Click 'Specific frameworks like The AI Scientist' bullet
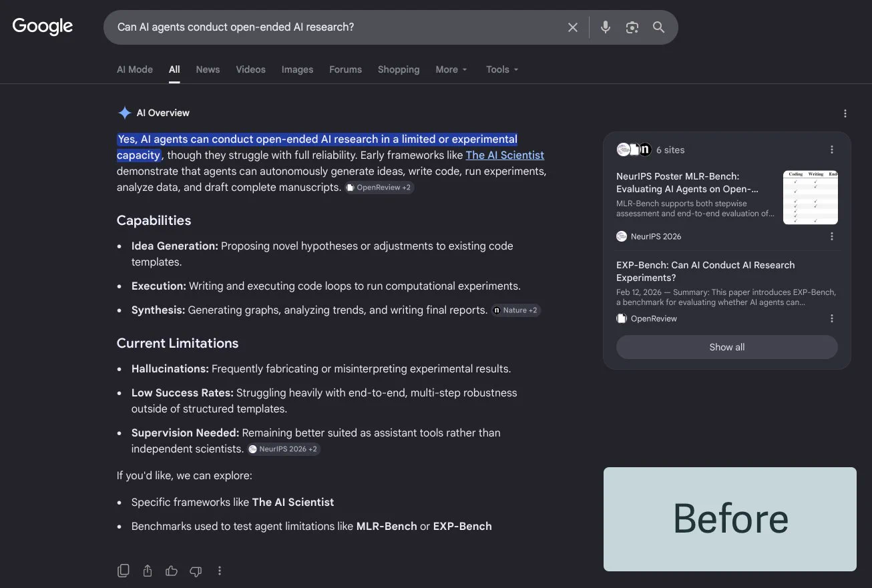872x588 pixels. (233, 502)
